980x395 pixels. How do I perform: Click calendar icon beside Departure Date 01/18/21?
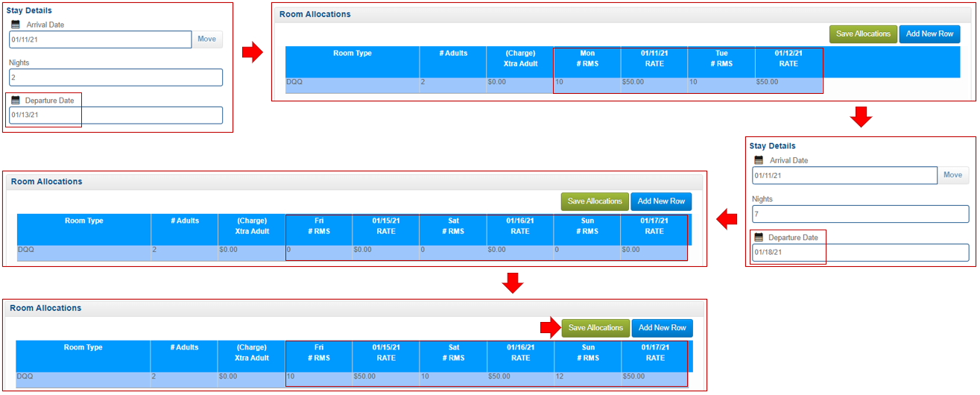(759, 237)
